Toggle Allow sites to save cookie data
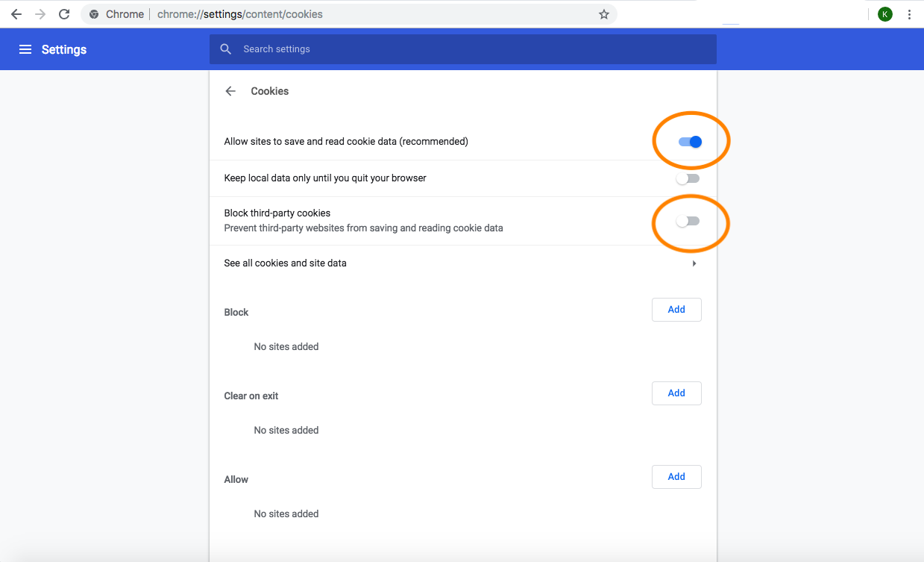Viewport: 924px width, 562px height. click(x=690, y=142)
